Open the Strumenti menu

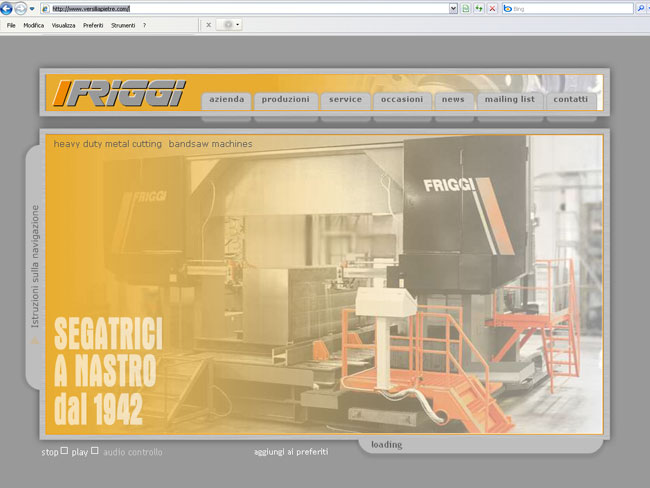[x=123, y=25]
